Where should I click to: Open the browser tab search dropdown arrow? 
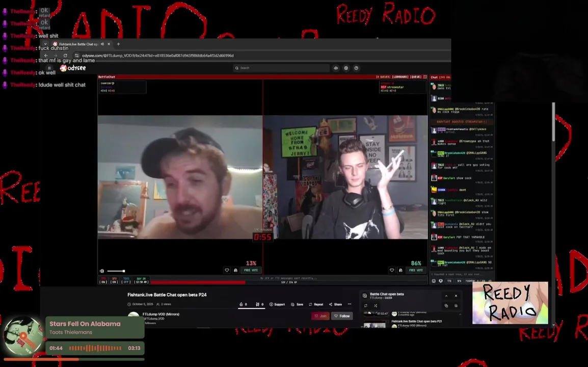(45, 44)
